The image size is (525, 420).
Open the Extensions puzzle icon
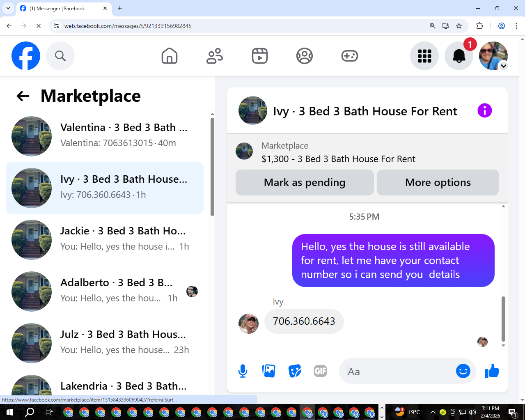tap(479, 26)
